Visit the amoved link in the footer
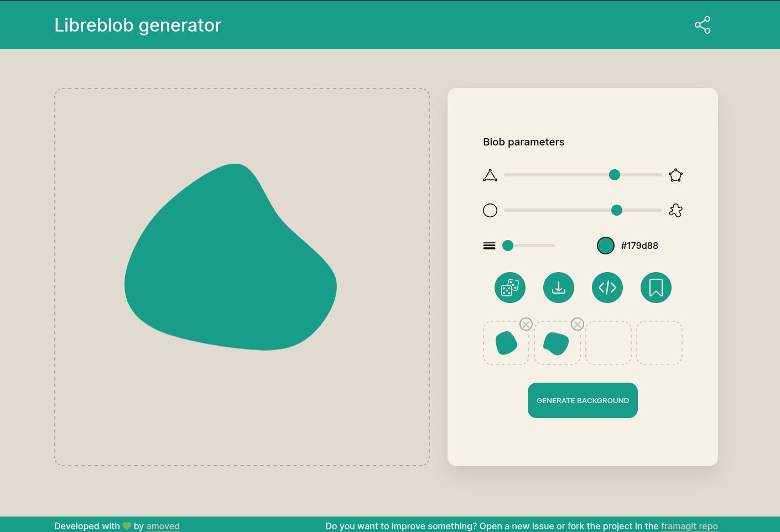 click(163, 526)
